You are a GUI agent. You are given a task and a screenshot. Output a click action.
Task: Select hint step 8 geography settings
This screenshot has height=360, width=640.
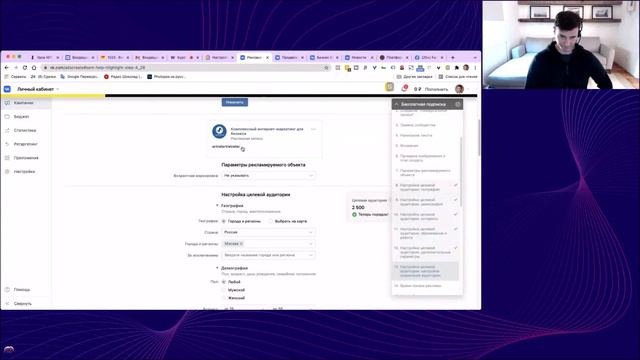[425, 187]
